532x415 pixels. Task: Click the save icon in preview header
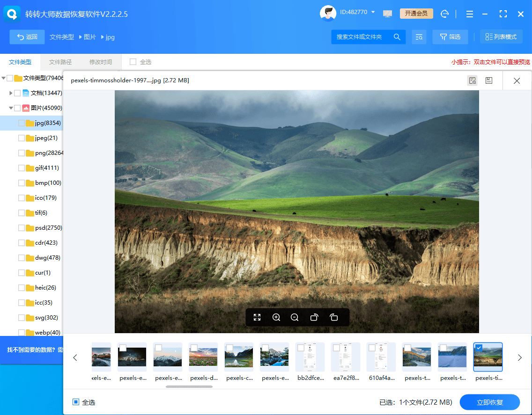(x=488, y=80)
